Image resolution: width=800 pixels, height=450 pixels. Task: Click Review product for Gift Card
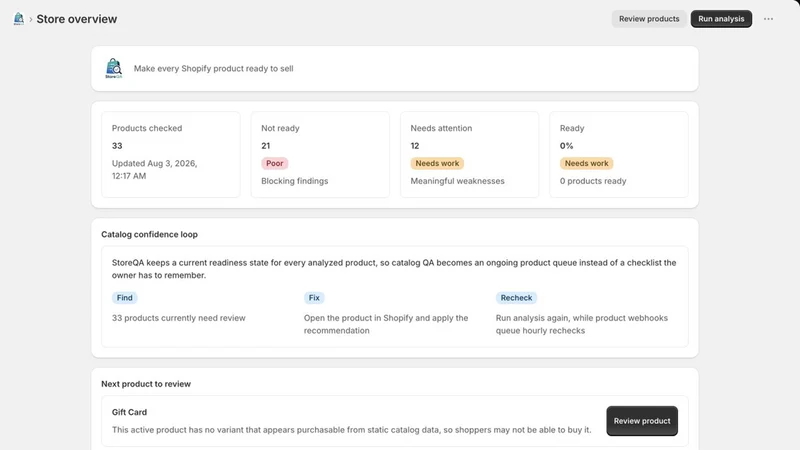(642, 421)
